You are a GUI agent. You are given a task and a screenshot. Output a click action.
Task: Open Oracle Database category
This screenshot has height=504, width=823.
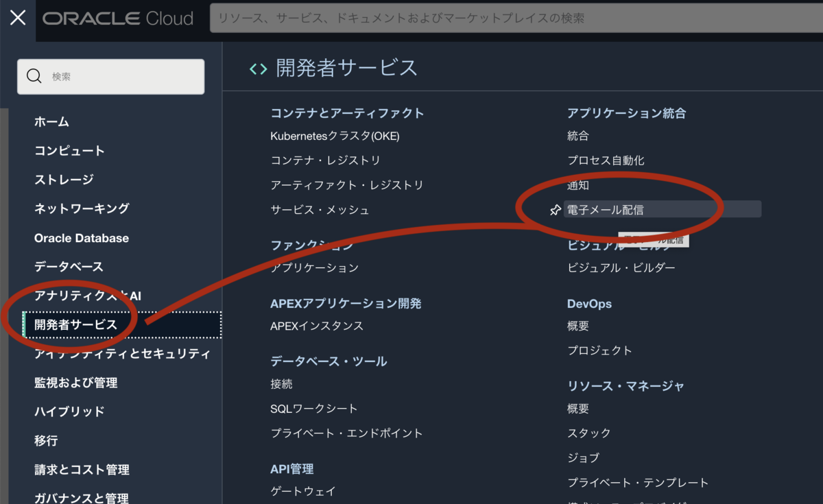82,238
